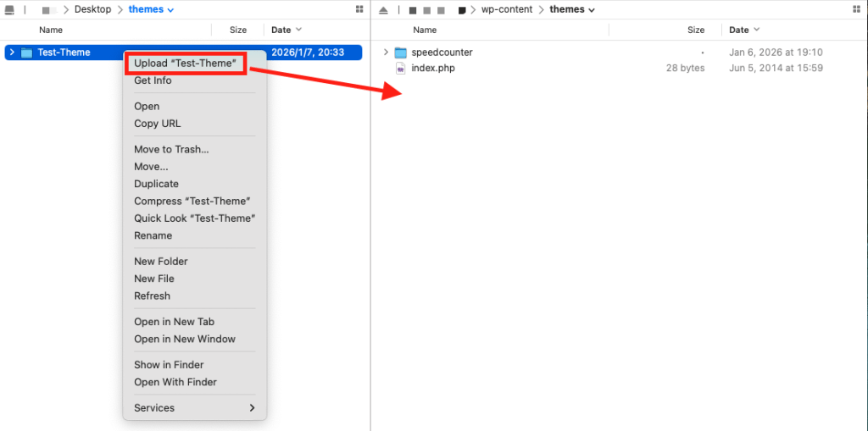Click the speedcounter folder icon

point(401,52)
